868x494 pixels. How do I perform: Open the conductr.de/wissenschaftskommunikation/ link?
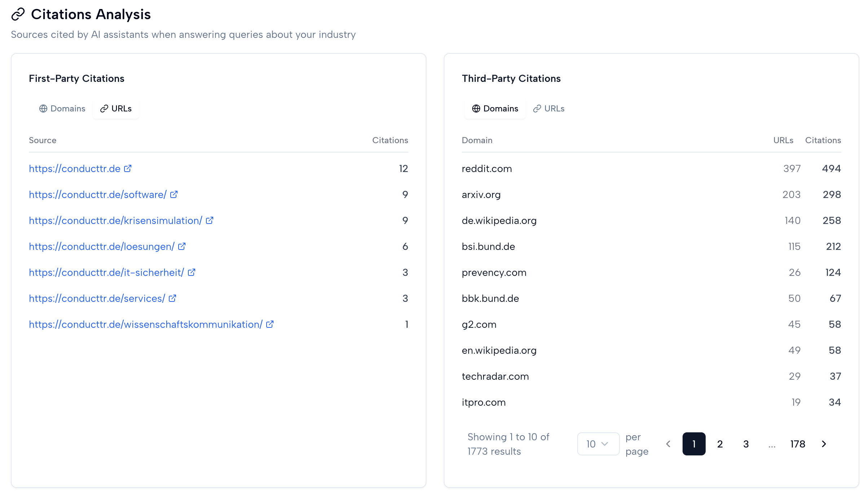[146, 324]
